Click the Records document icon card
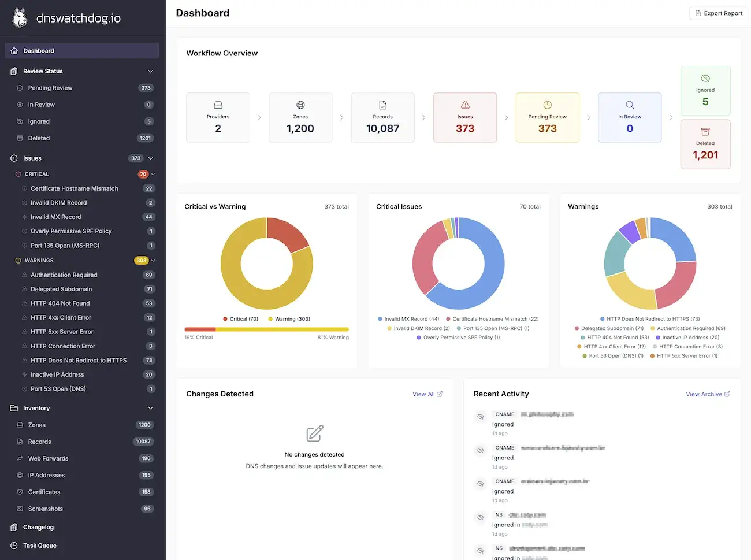This screenshot has height=560, width=751. (x=382, y=117)
